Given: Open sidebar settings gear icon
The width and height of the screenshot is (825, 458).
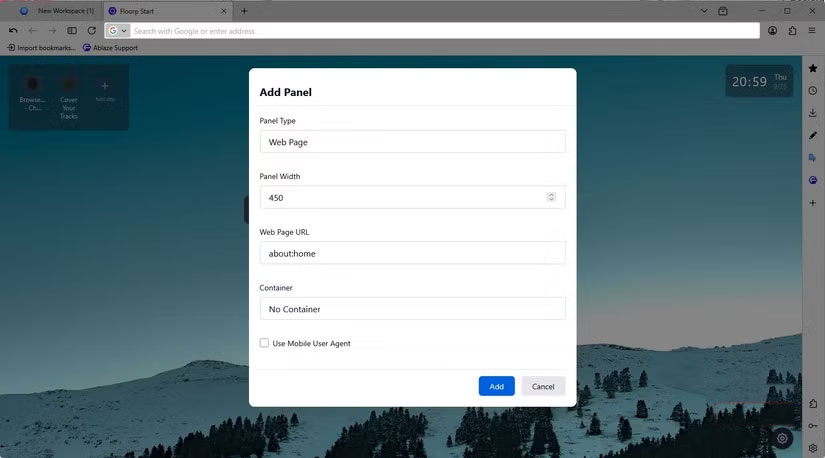Looking at the screenshot, I should 813,448.
